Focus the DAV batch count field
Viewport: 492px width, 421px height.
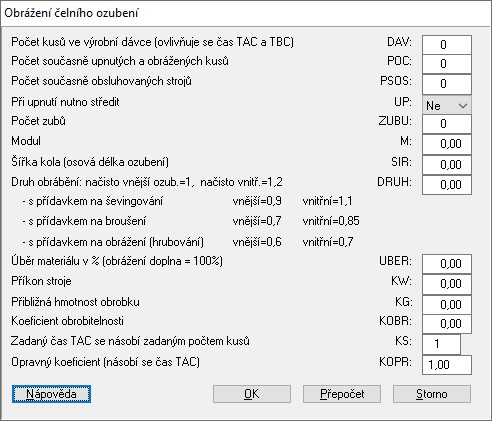[x=447, y=45]
